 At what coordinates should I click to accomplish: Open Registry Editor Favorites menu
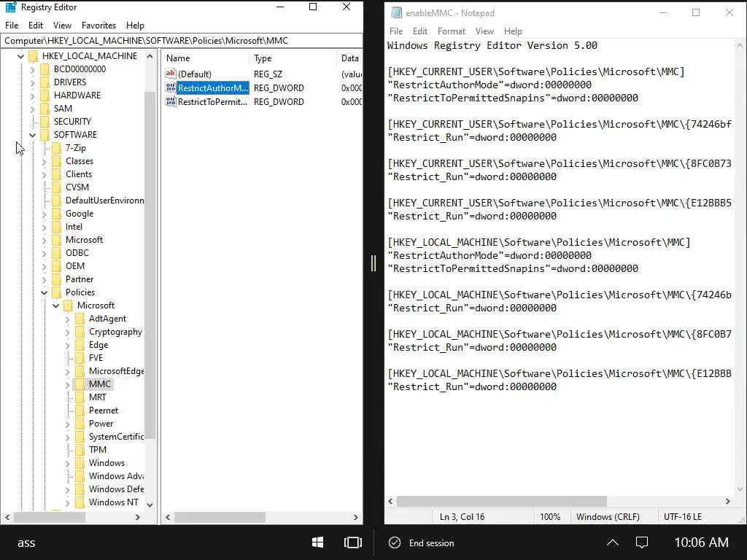(x=98, y=26)
